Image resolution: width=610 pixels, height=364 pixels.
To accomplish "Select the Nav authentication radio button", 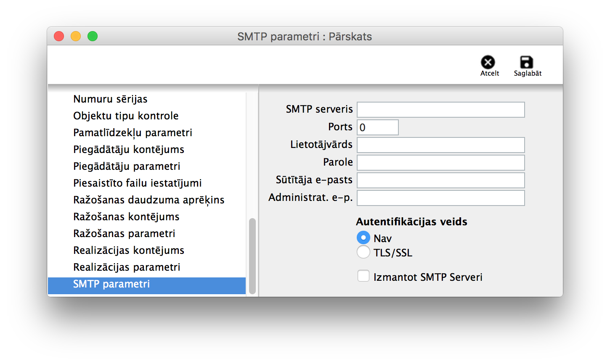I will pyautogui.click(x=363, y=238).
